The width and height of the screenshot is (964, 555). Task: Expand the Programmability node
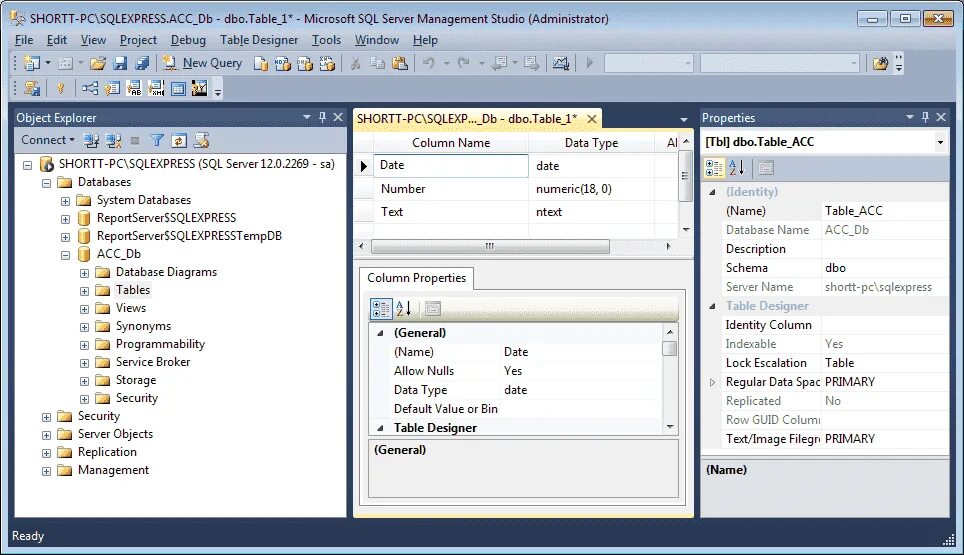[x=84, y=345]
